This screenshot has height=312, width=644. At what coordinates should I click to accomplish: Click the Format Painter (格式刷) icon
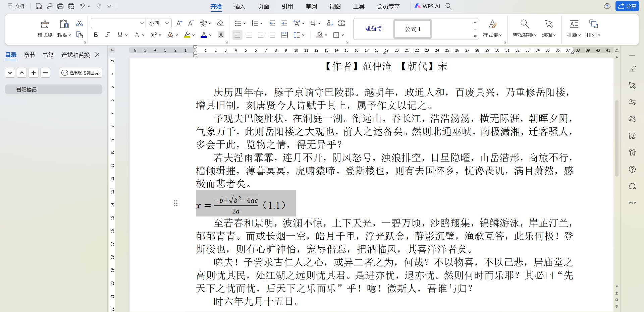pos(45,24)
